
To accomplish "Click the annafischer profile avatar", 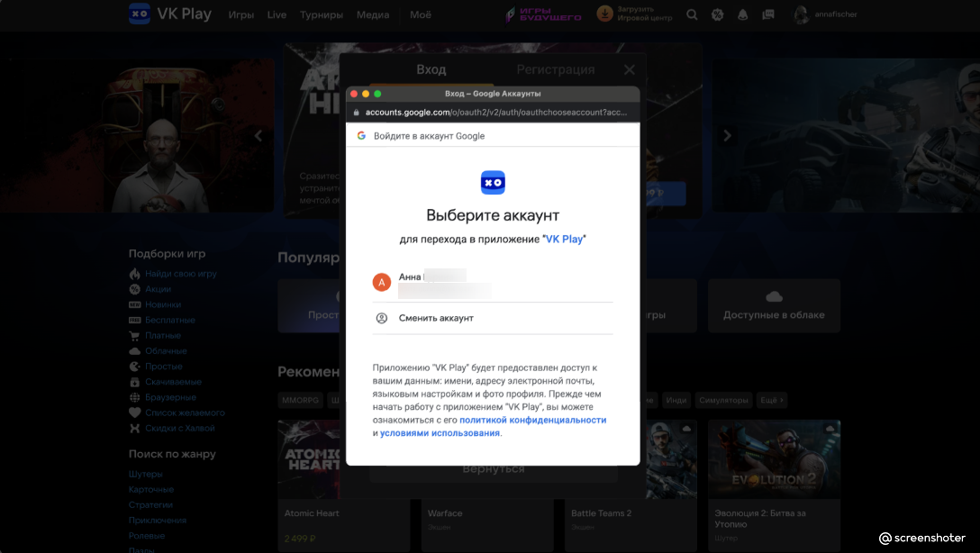I will pos(801,14).
